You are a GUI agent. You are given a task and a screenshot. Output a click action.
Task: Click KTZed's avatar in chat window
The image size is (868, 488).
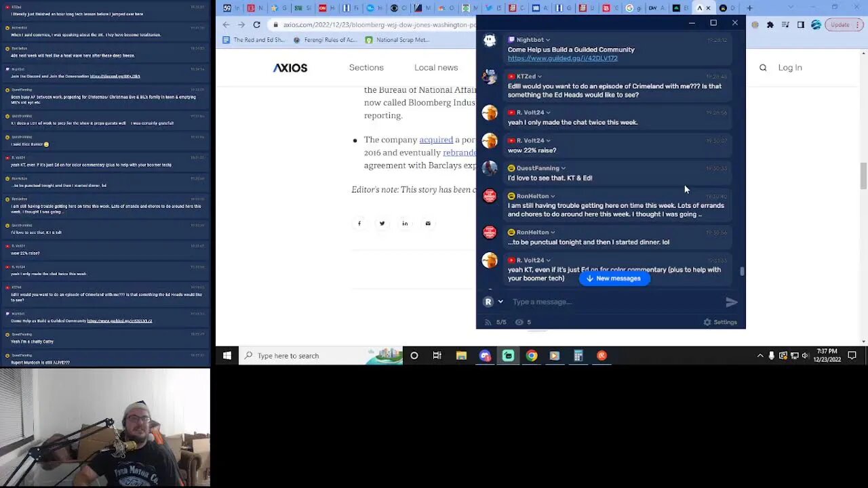click(x=490, y=77)
